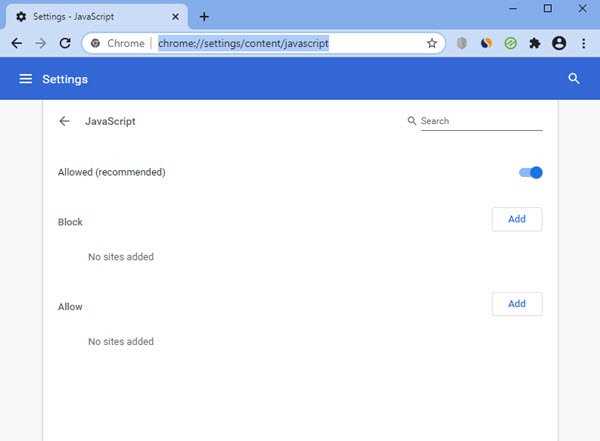Maximize the Chrome window
600x441 pixels.
(x=548, y=8)
